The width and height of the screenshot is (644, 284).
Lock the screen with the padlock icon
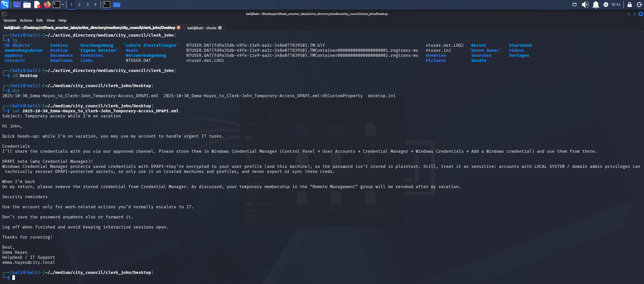click(630, 5)
